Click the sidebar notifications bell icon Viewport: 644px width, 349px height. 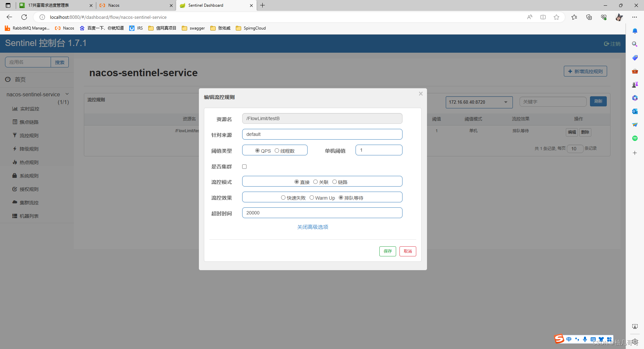pos(635,31)
